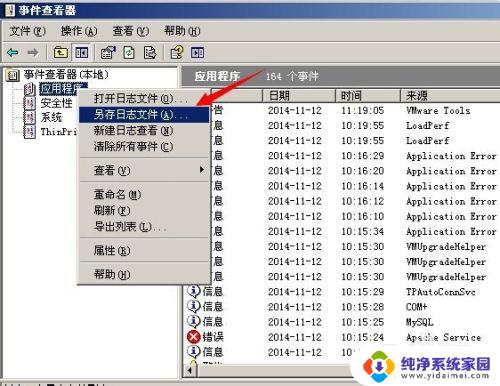Choose 另存日志文件(A) from the context menu
Image resolution: width=500 pixels, height=386 pixels.
(x=144, y=114)
